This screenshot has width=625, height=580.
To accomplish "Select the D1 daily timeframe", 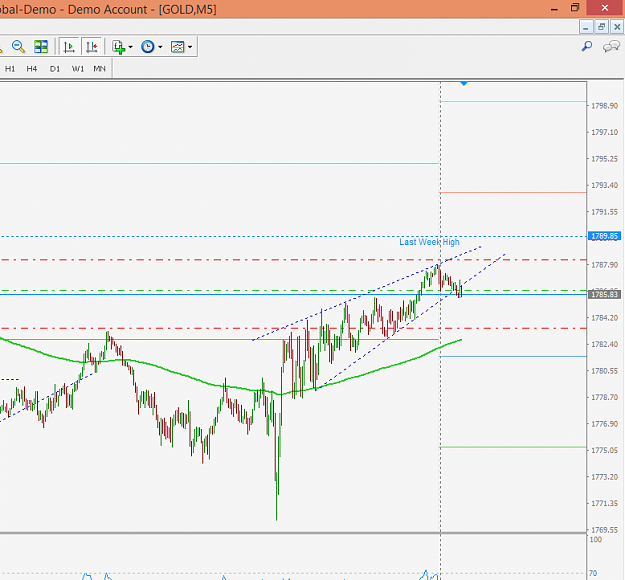I will point(55,69).
